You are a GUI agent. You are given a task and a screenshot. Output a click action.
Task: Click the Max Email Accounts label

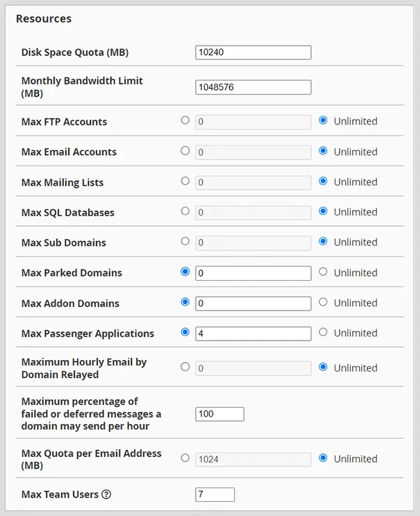pos(69,152)
